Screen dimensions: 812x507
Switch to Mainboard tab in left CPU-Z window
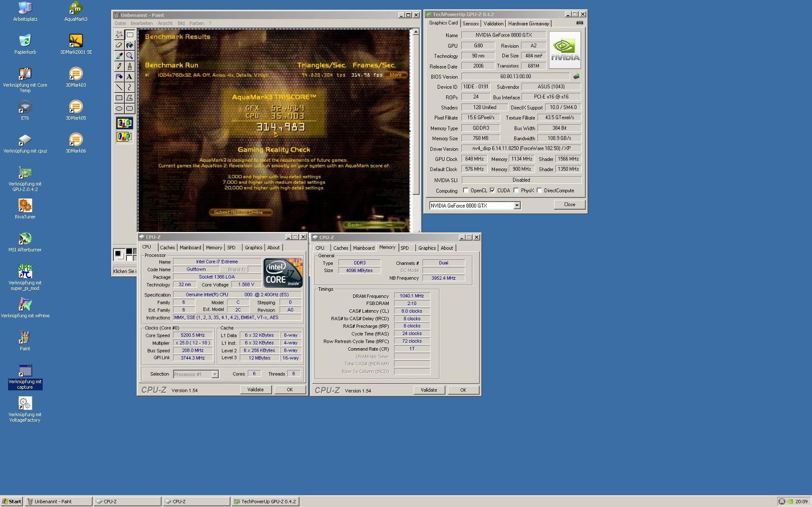(190, 248)
